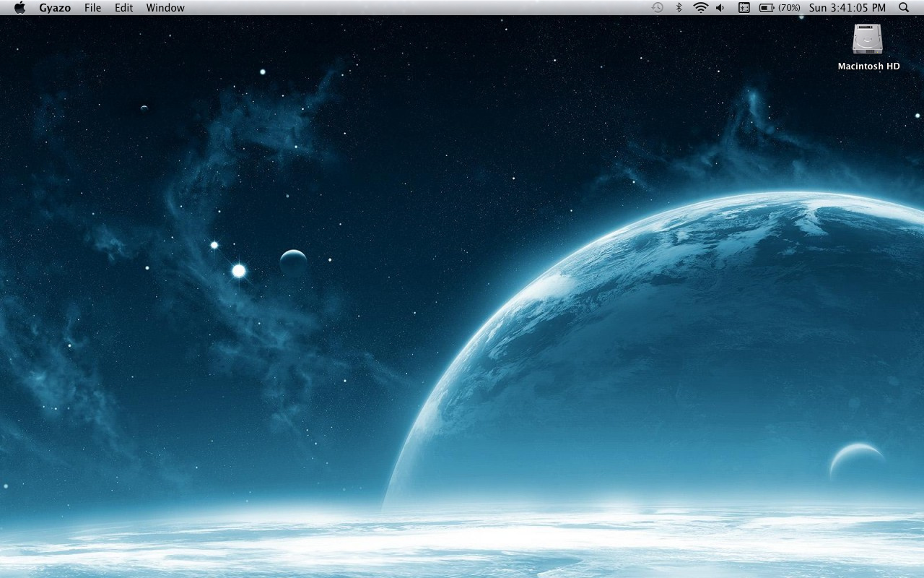The height and width of the screenshot is (578, 924).
Task: Click the 70% battery percentage text
Action: (x=789, y=8)
